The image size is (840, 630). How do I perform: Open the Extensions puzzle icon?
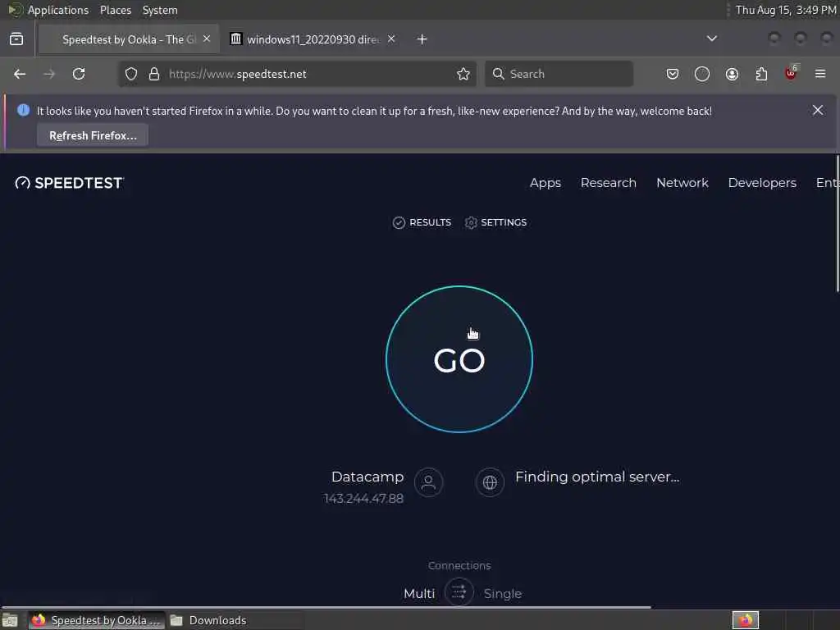click(x=761, y=74)
